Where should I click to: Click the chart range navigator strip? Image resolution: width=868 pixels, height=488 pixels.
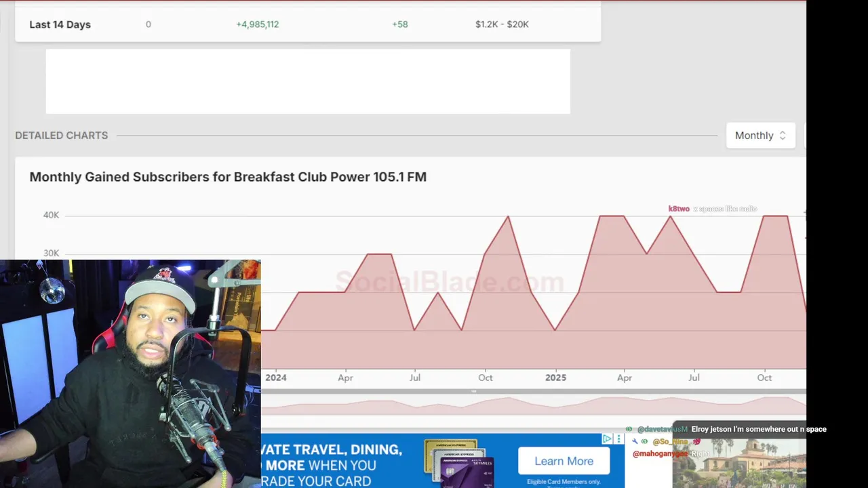click(534, 405)
